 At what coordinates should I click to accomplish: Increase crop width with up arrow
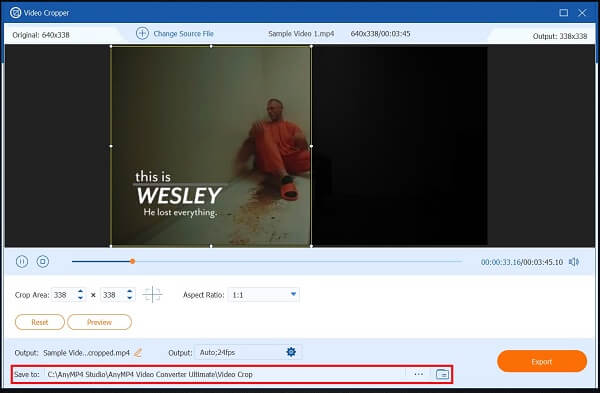80,292
